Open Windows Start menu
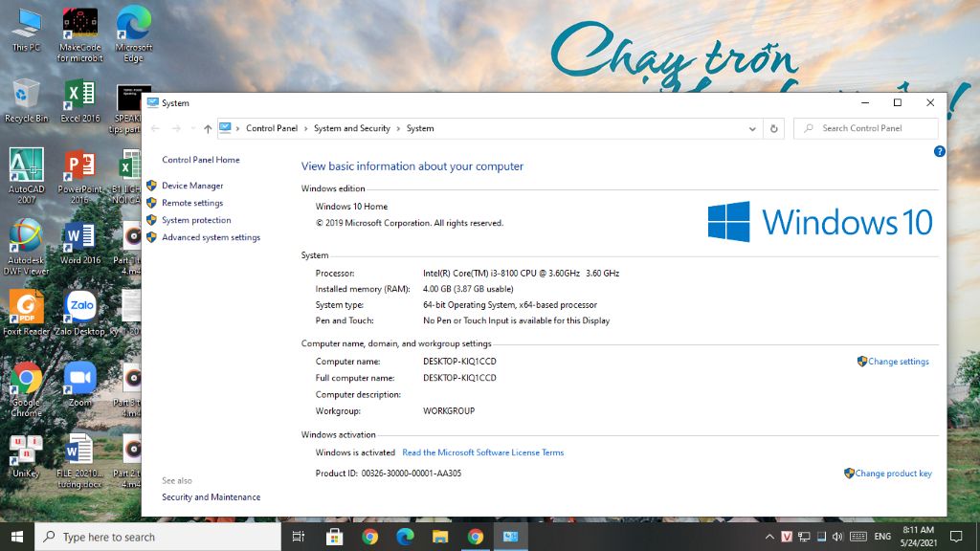 (17, 537)
